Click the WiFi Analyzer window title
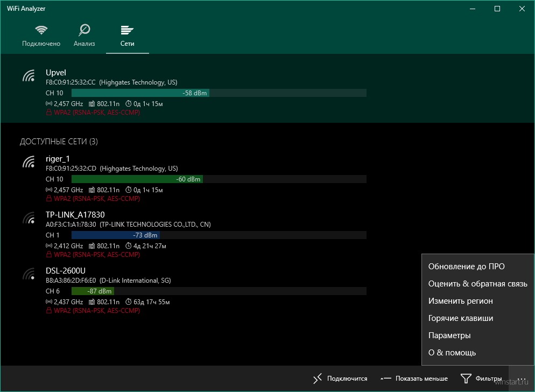The height and width of the screenshot is (392, 535). point(26,9)
